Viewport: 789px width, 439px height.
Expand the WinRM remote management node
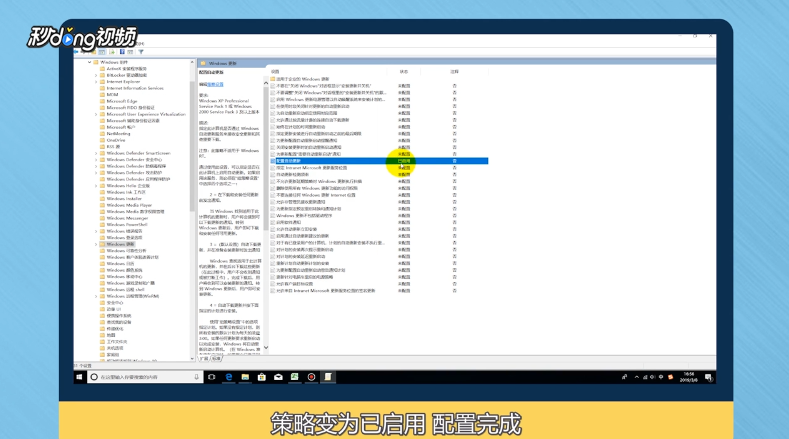point(96,296)
